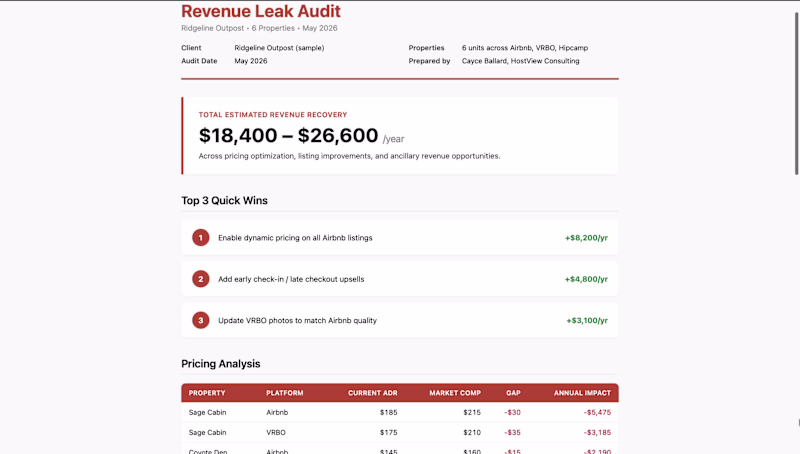Click the 'Prepared by' label

click(429, 61)
